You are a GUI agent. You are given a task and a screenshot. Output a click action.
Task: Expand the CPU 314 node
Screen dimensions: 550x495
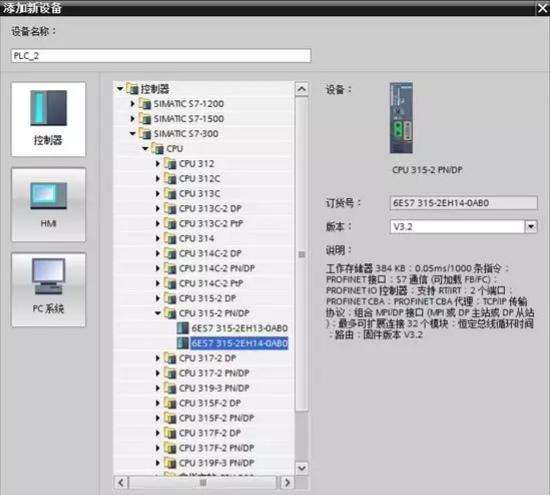click(x=158, y=239)
